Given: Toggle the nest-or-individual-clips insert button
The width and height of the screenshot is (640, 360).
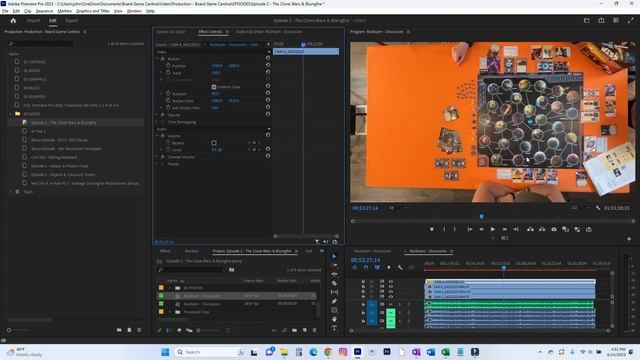Looking at the screenshot, I should [354, 267].
